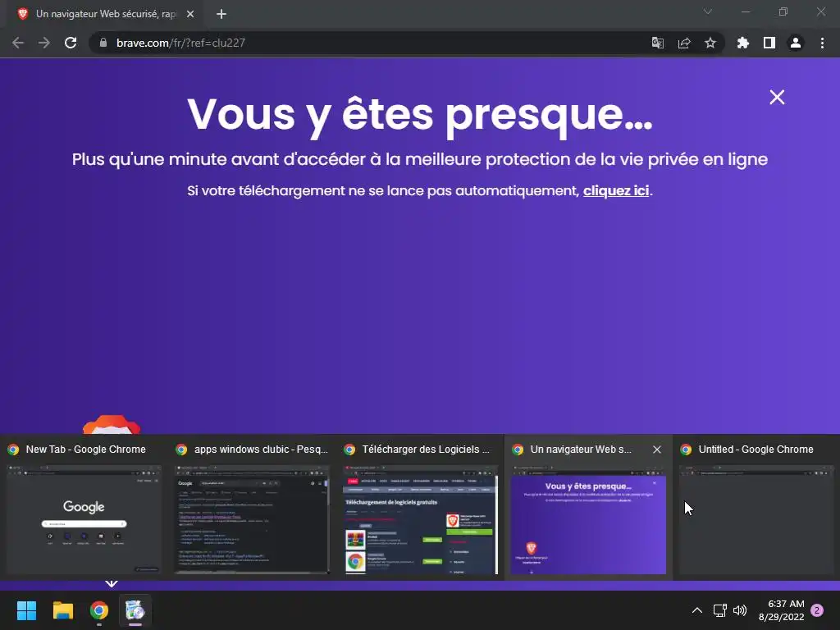This screenshot has height=630, width=840.
Task: Open a new tab with plus button
Action: point(221,14)
